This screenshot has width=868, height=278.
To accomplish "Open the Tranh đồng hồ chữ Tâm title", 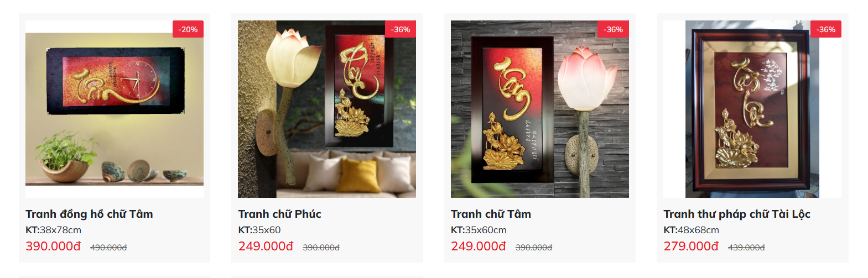I will tap(89, 214).
